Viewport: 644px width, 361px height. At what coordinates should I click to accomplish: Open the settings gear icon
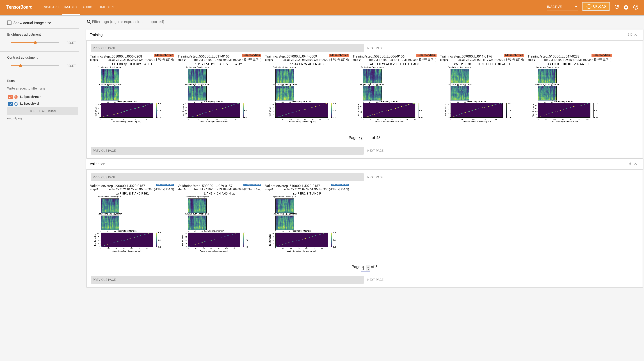pos(626,7)
